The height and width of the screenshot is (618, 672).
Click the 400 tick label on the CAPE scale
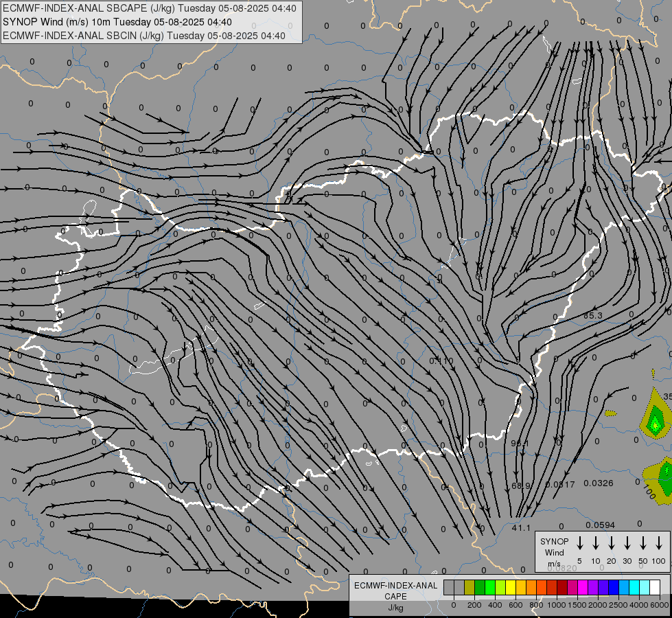[495, 605]
